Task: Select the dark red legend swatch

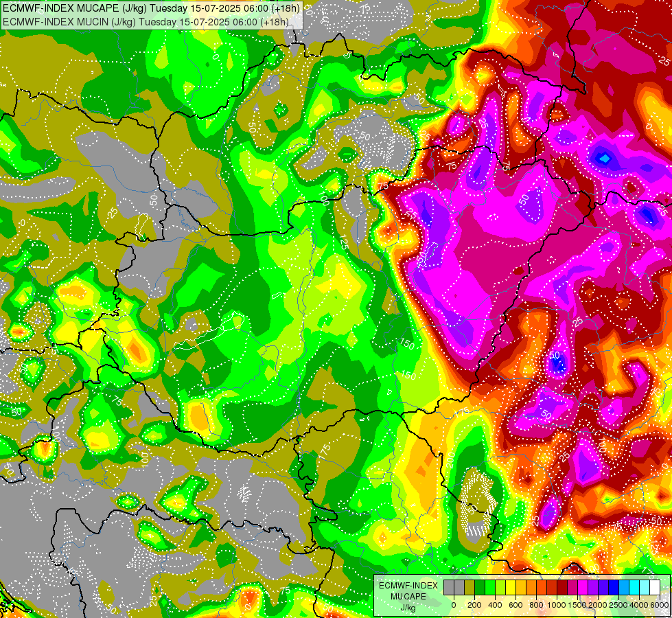Action: pyautogui.click(x=562, y=588)
